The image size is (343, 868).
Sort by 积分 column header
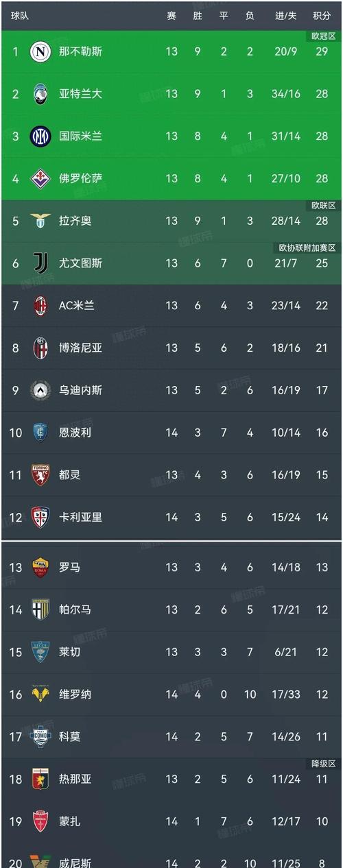point(322,15)
